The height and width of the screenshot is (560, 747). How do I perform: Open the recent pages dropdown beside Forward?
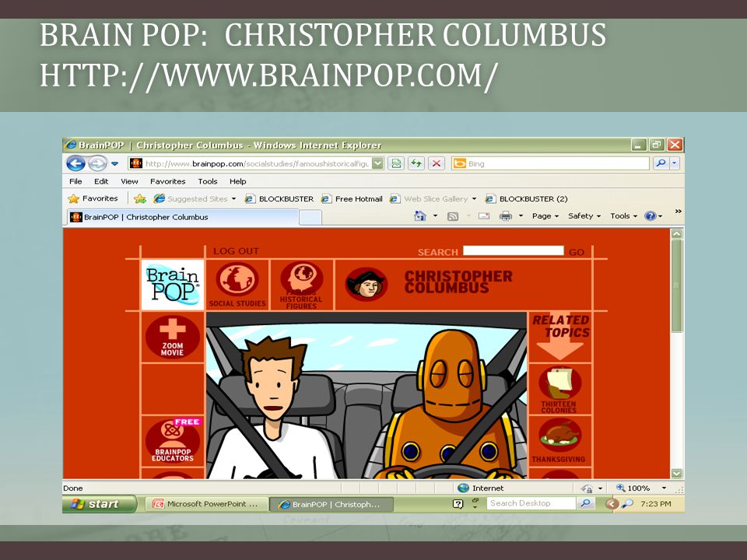(x=115, y=163)
